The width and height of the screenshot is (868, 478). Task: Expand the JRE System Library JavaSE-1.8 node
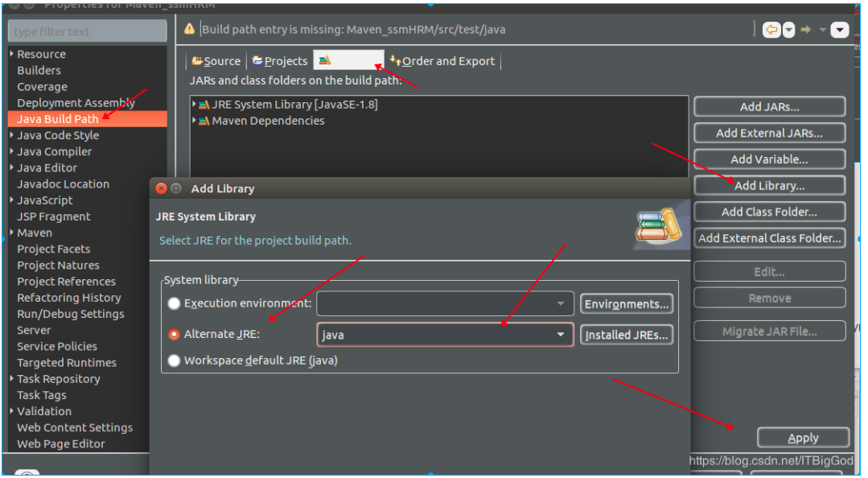193,104
